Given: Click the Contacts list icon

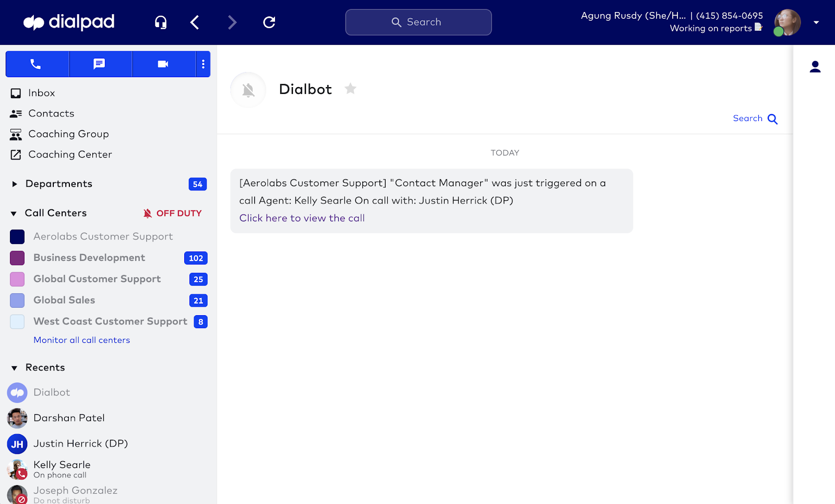Looking at the screenshot, I should click(x=16, y=114).
